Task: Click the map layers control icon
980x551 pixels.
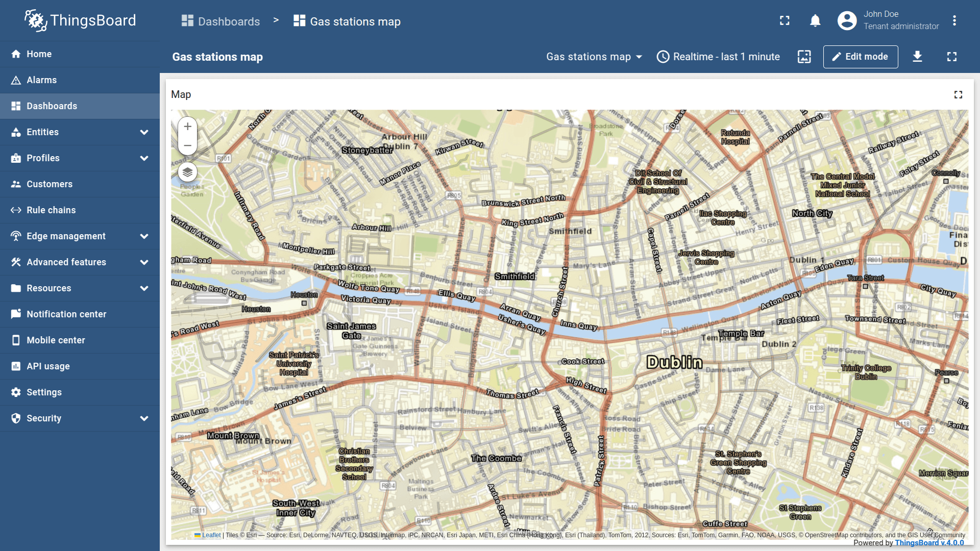Action: point(187,172)
